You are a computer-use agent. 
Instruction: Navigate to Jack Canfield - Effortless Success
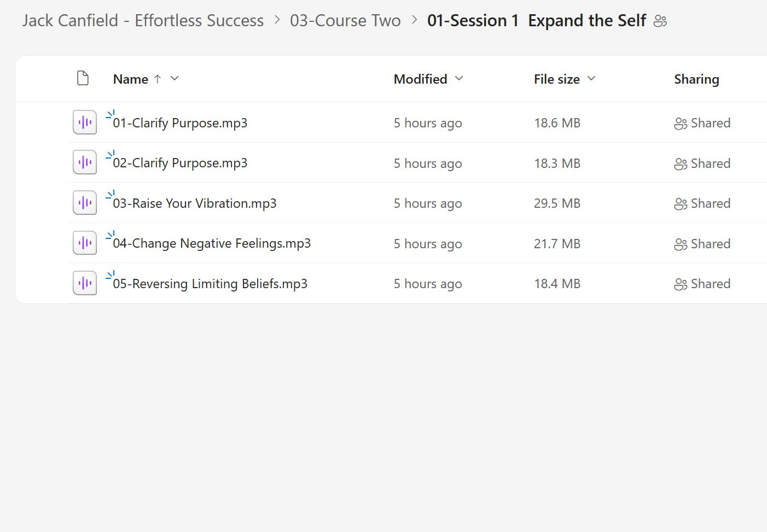click(142, 20)
